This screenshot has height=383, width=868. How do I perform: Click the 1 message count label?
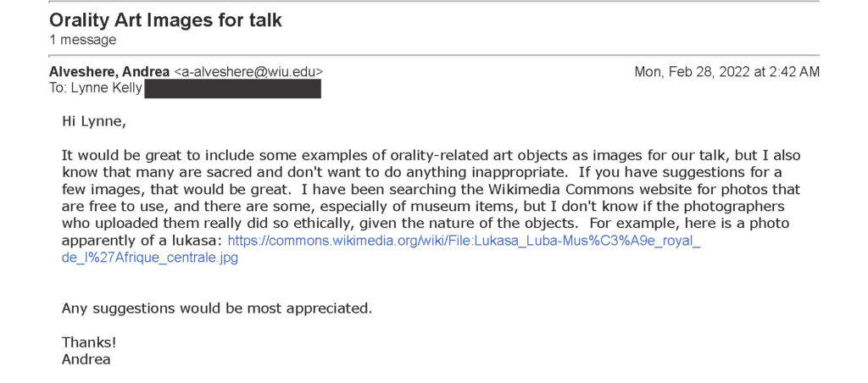coord(82,41)
